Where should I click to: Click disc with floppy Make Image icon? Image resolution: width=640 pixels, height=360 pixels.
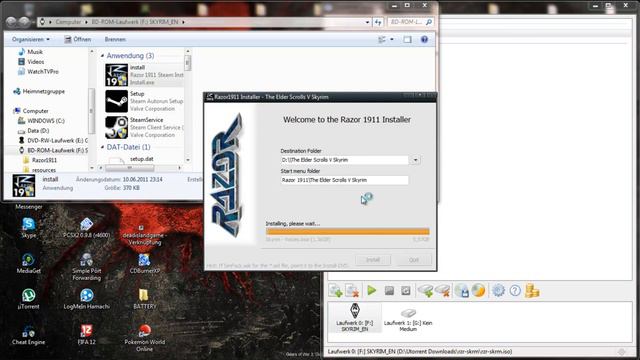point(462,291)
